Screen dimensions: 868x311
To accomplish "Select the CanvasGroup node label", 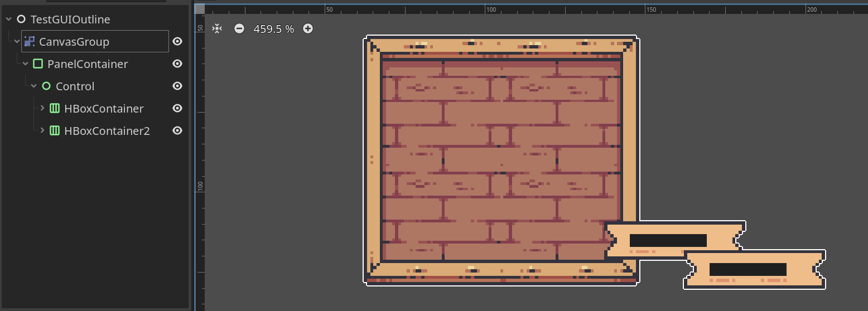I will [74, 42].
